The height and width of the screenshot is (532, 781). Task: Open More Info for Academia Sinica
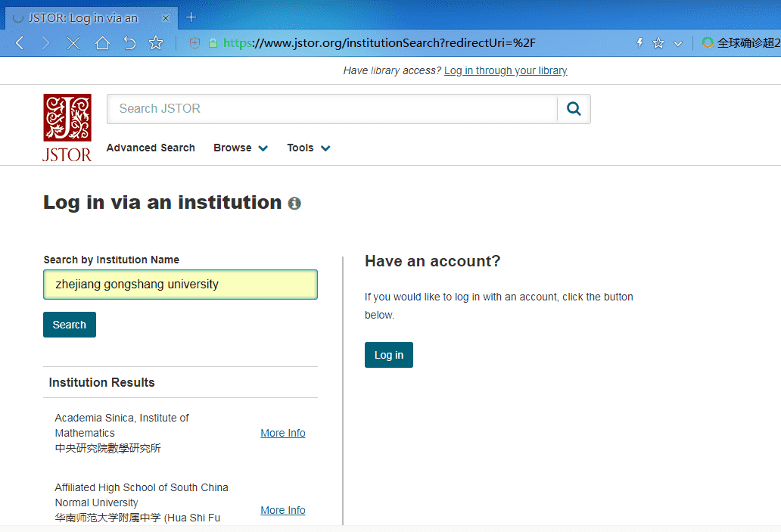point(283,433)
